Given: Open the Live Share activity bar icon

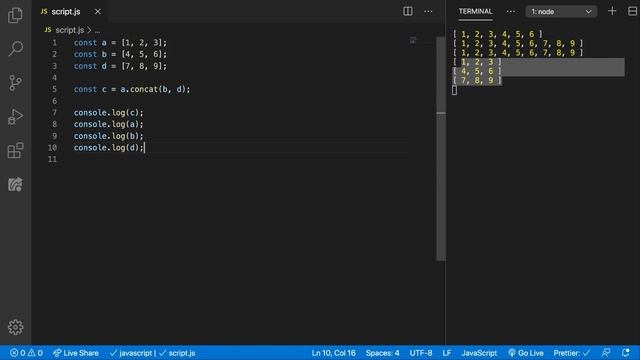Looking at the screenshot, I should (15, 184).
